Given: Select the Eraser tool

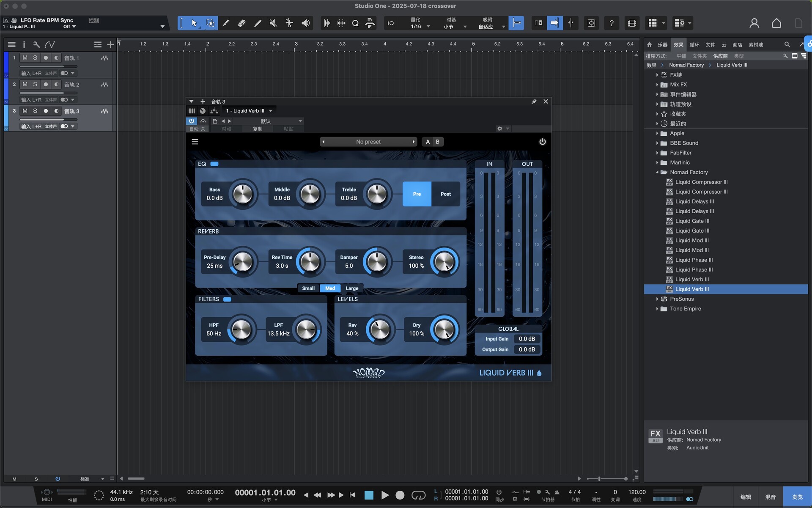Looking at the screenshot, I should (241, 23).
